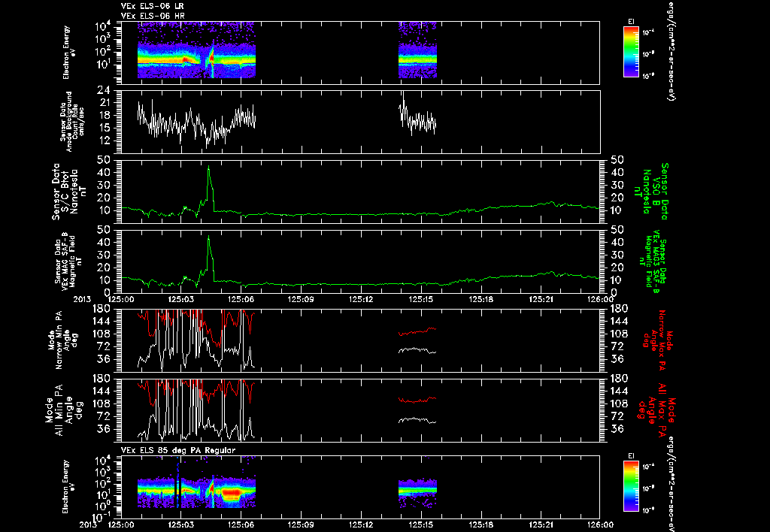Screen dimensions: 770x532
Task: Click the red All Max PA trace near 125:15
Action: click(x=417, y=400)
